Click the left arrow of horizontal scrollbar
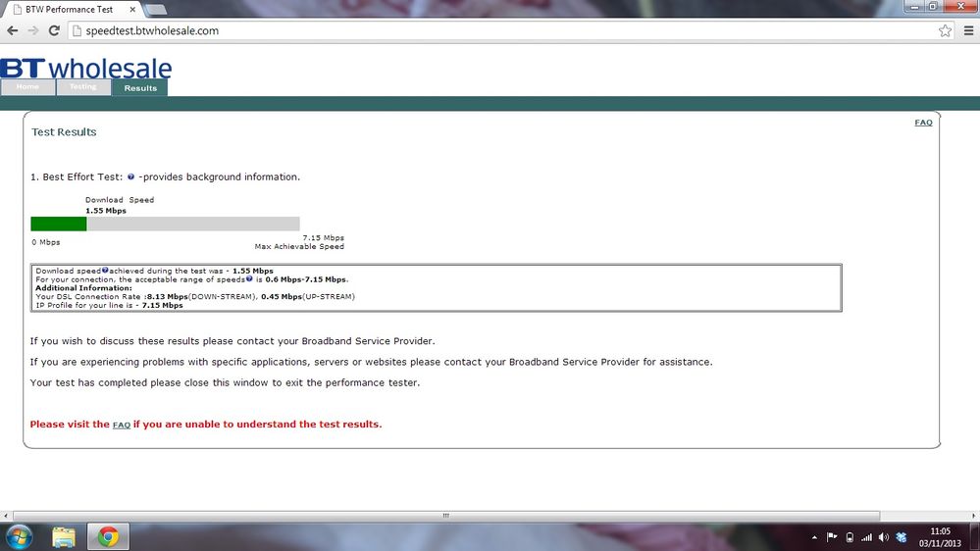 pyautogui.click(x=6, y=516)
